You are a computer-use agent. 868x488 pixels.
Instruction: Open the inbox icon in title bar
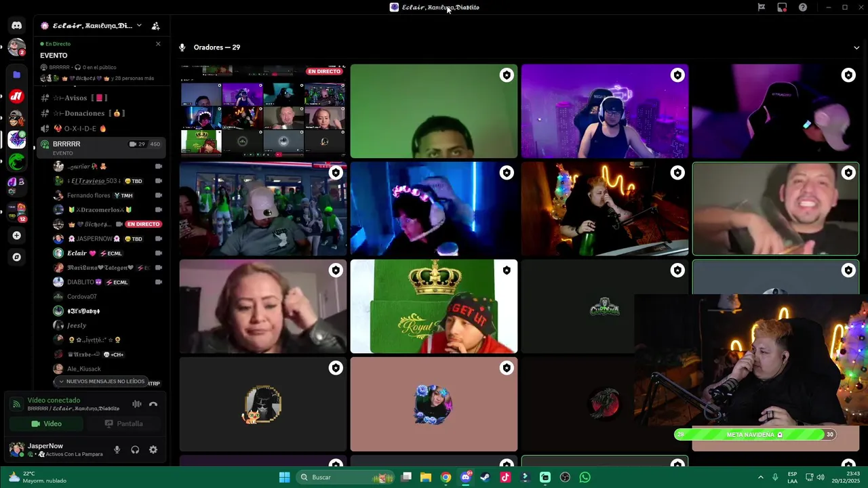[x=782, y=7]
